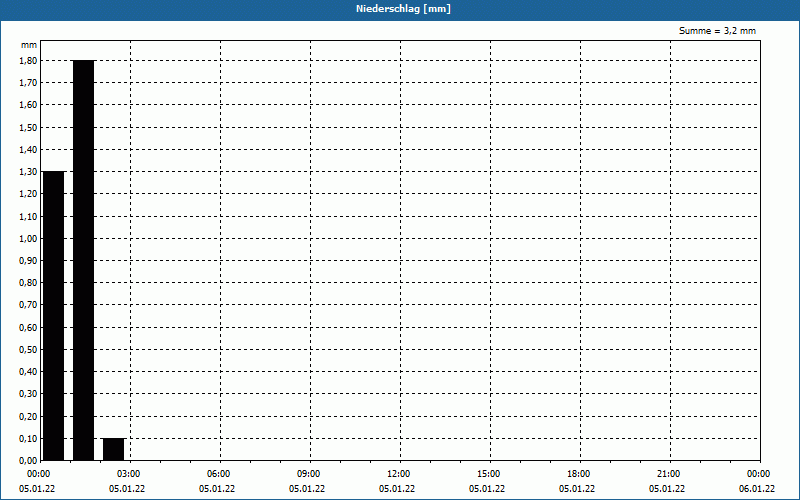Select the Summe = 3,2 mm label
The height and width of the screenshot is (500, 800).
717,31
